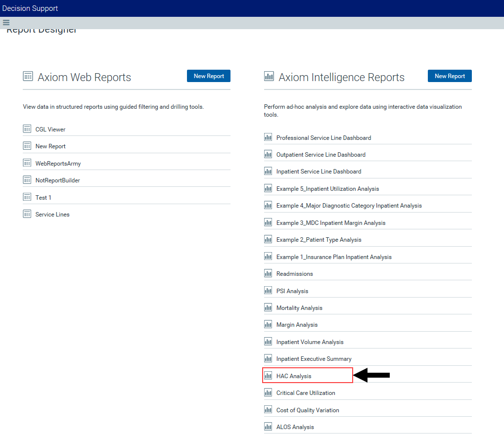Image resolution: width=504 pixels, height=435 pixels.
Task: Click the Inpatient Service Line Dashboard chart icon
Action: pyautogui.click(x=268, y=171)
